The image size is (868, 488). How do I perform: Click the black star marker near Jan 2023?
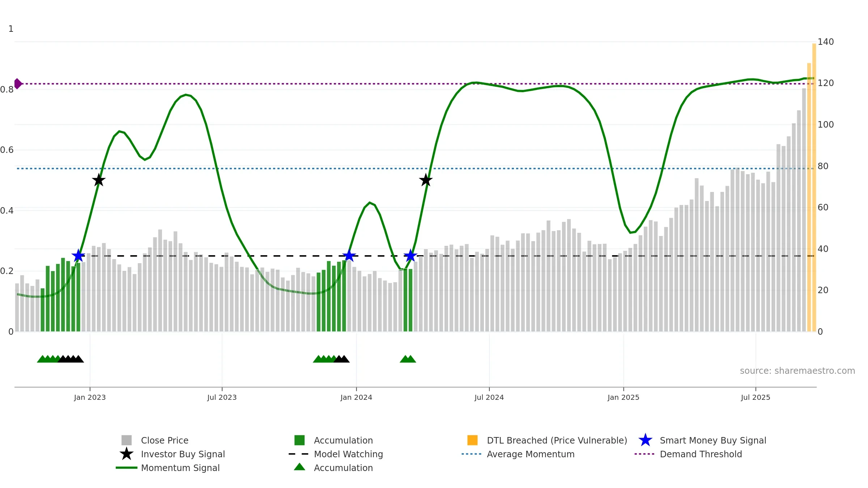point(98,180)
